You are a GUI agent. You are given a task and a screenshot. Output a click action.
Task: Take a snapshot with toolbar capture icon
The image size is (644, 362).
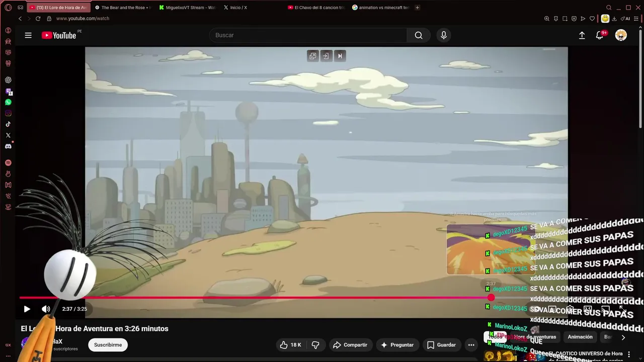pyautogui.click(x=565, y=19)
